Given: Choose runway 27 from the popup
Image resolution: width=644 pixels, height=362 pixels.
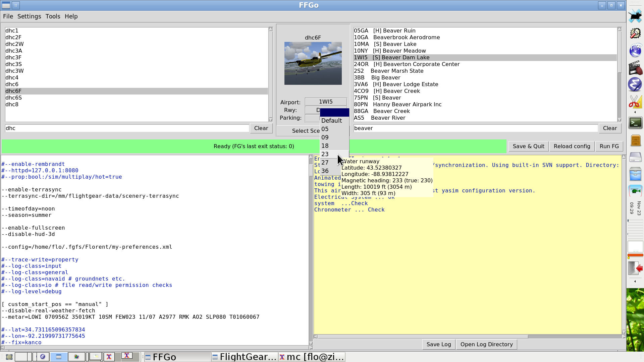Looking at the screenshot, I should (330, 163).
